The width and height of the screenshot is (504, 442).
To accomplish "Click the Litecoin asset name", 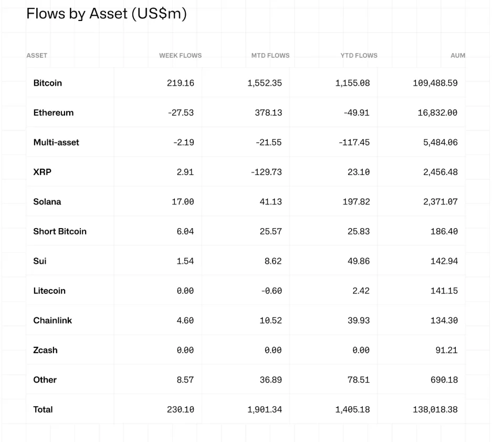I will (49, 291).
